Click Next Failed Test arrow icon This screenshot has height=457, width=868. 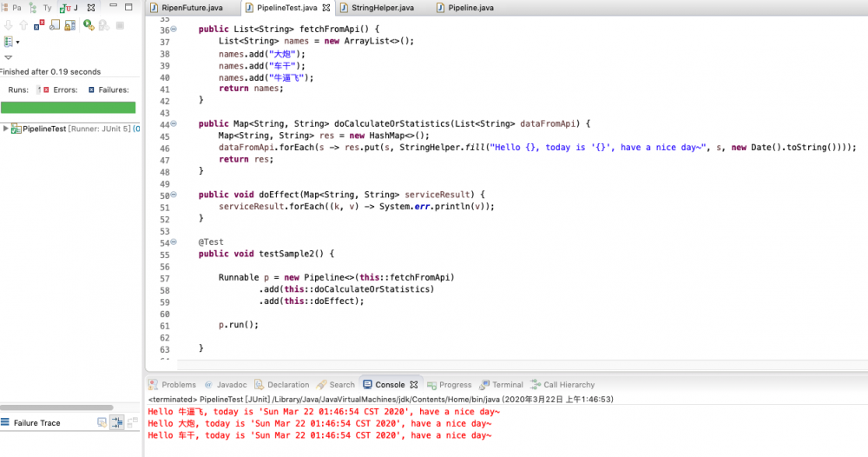(9, 25)
